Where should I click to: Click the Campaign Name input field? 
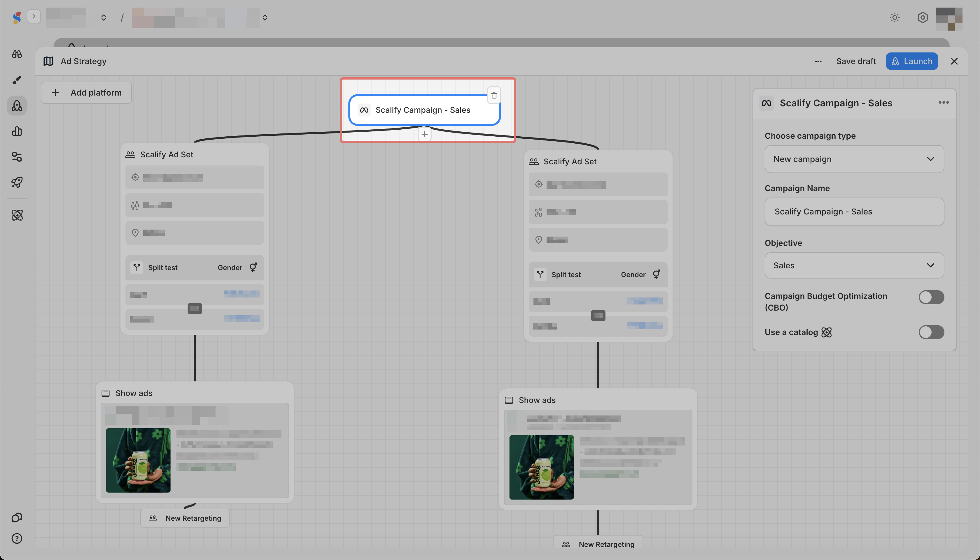tap(854, 212)
